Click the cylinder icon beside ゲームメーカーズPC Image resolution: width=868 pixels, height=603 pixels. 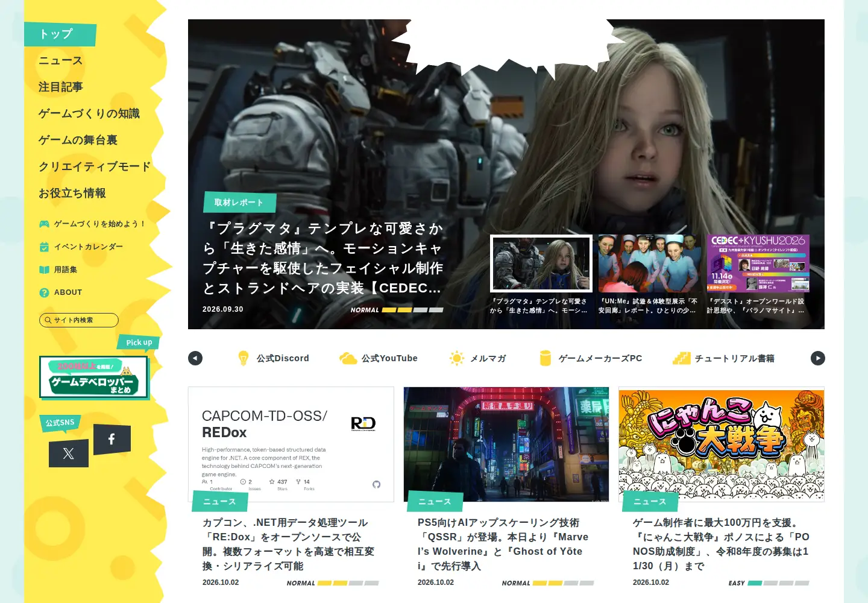546,358
